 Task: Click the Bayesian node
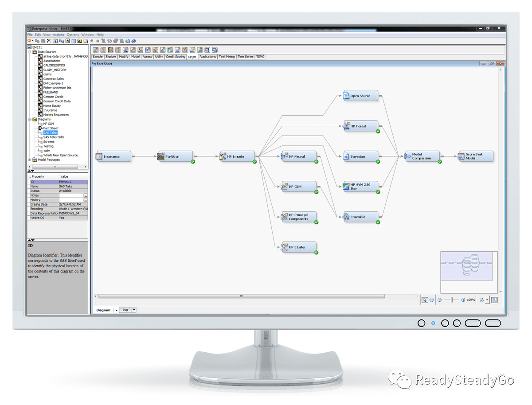pyautogui.click(x=361, y=156)
